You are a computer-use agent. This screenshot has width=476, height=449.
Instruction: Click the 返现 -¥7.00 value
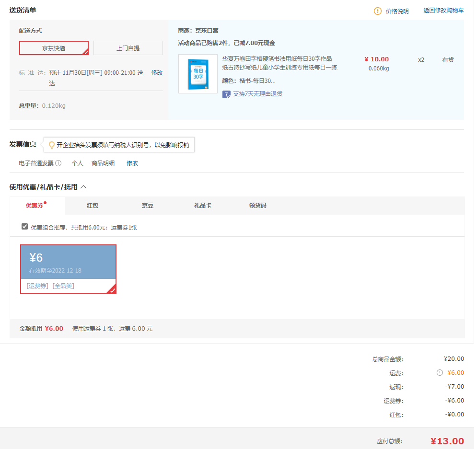[454, 387]
